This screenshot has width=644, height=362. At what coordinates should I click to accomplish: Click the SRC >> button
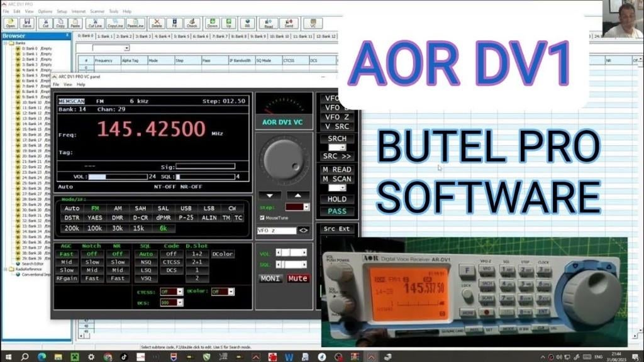[337, 156]
